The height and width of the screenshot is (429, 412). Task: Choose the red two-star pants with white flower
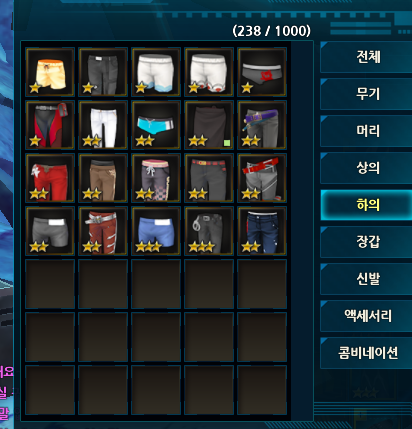tap(50, 178)
